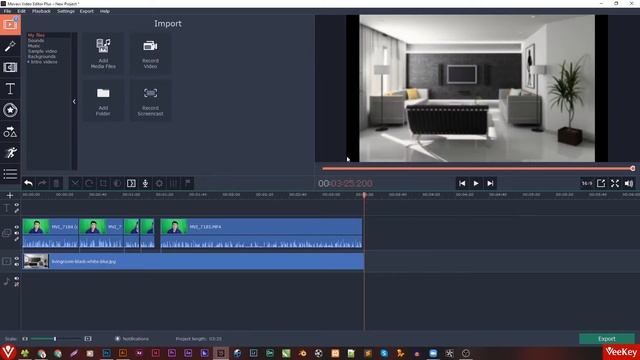
Task: Adjust the timeline Scale slider
Action: click(x=56, y=339)
